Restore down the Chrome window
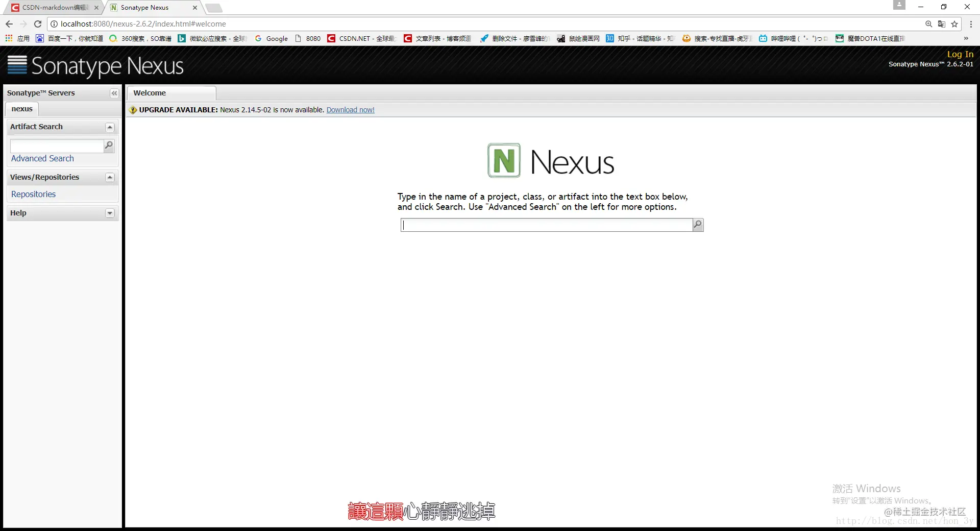The width and height of the screenshot is (980, 531). click(x=944, y=7)
